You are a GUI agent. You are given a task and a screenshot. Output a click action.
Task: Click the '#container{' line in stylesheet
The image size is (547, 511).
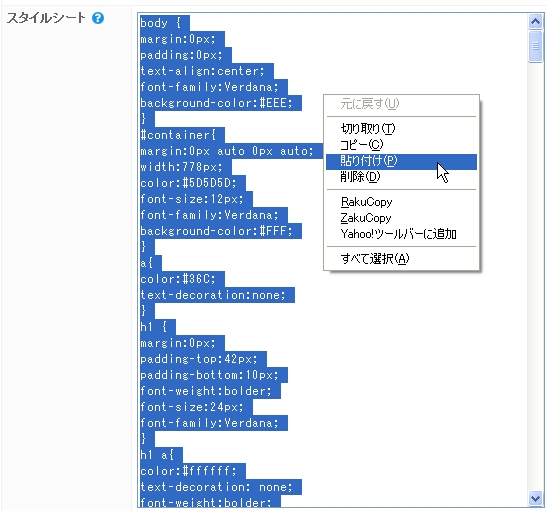coord(178,135)
